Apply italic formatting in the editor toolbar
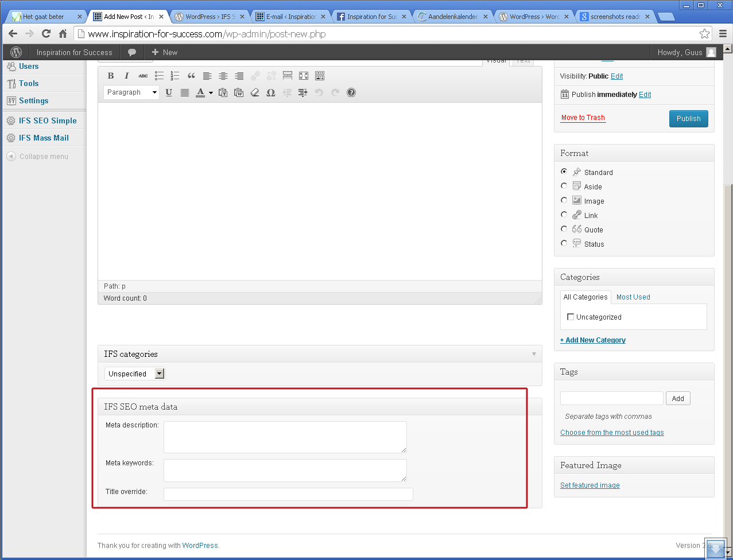The image size is (733, 560). (x=127, y=76)
